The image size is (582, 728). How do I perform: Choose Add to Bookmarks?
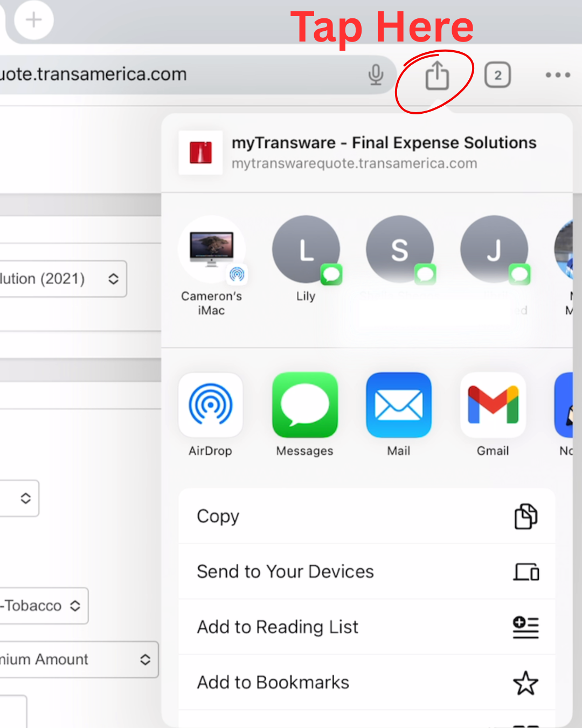[367, 683]
